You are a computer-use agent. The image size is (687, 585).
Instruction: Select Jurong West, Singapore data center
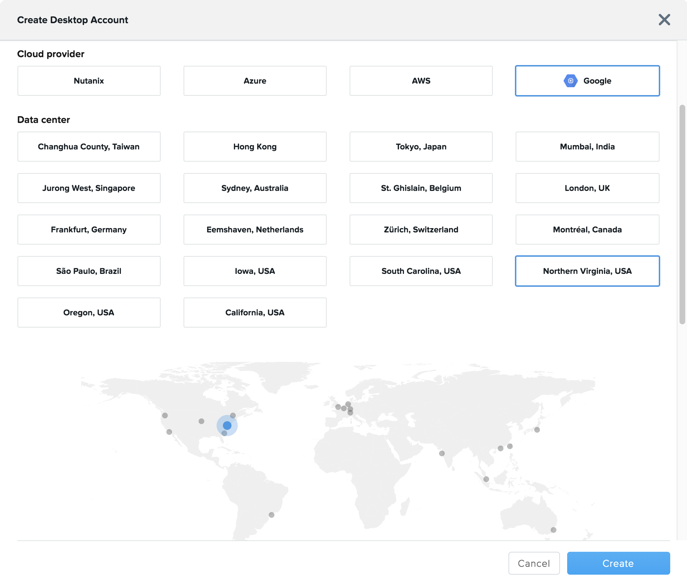89,188
